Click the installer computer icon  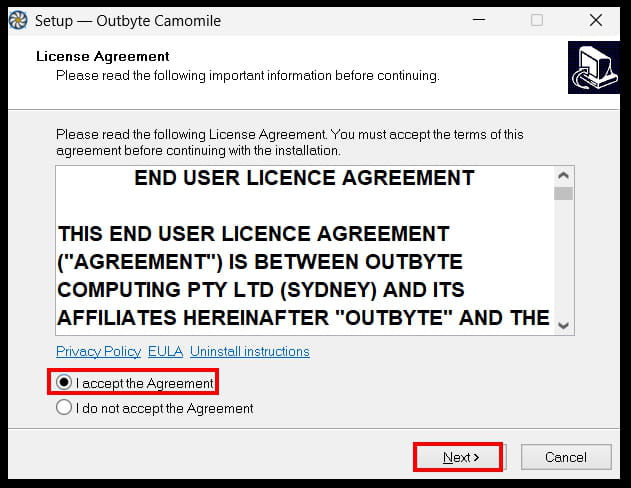click(x=594, y=68)
